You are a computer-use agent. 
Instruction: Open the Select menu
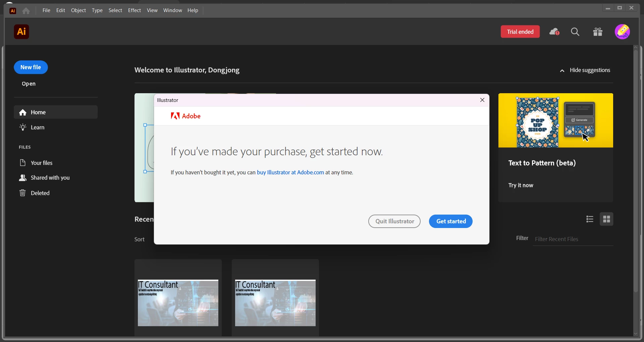click(115, 10)
